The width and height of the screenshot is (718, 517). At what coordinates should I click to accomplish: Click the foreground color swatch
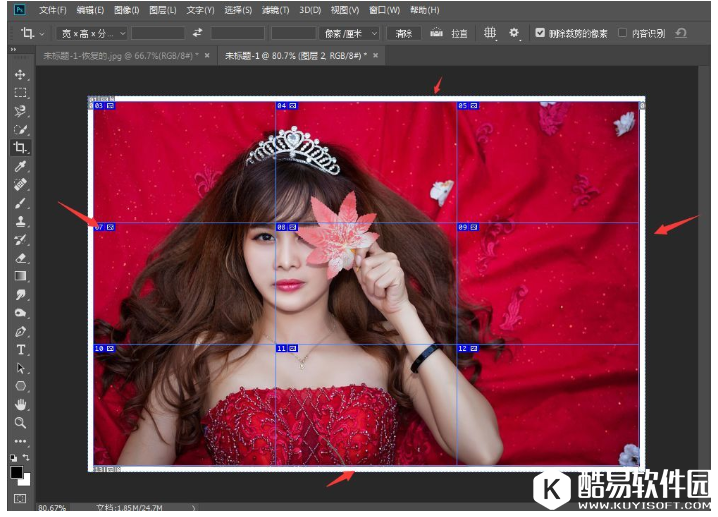(16, 472)
